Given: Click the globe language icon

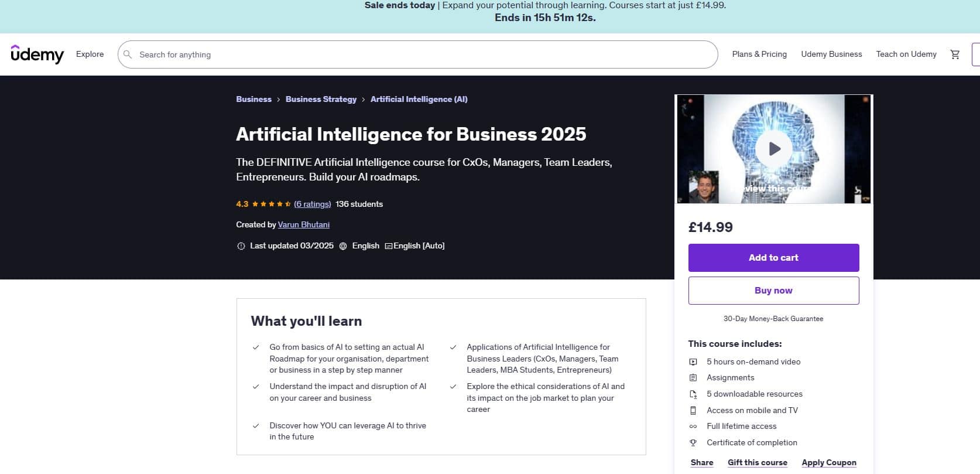Looking at the screenshot, I should (x=343, y=246).
